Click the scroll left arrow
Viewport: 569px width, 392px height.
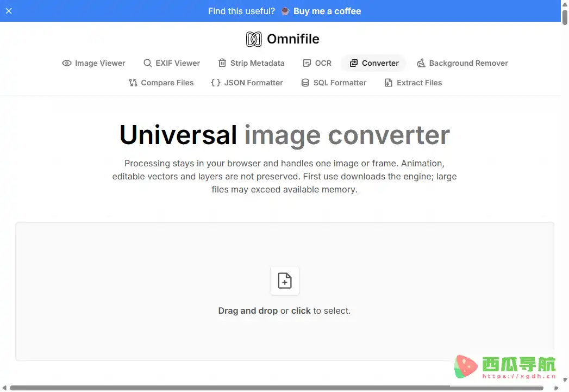[4, 388]
